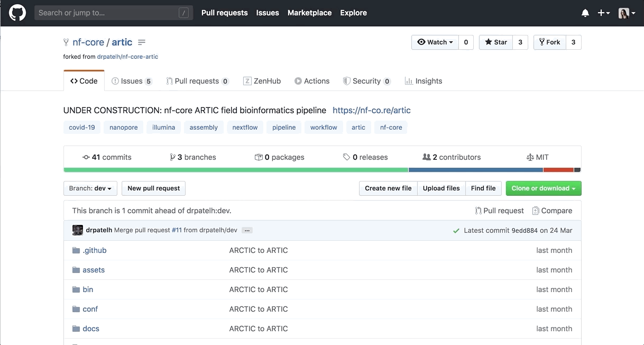Click Create new file

(x=388, y=188)
